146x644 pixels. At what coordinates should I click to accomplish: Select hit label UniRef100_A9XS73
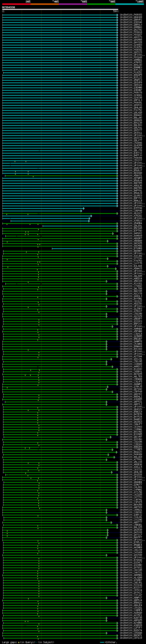131,37
